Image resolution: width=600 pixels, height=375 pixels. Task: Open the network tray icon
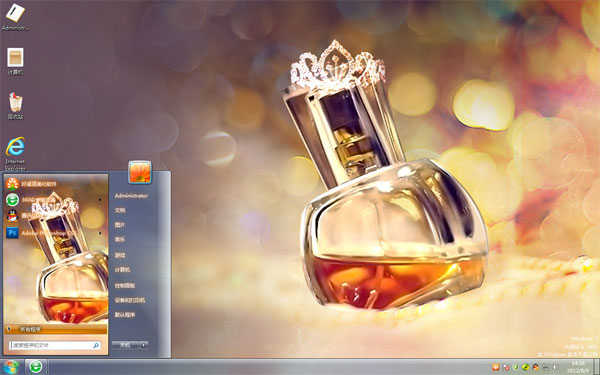click(545, 367)
